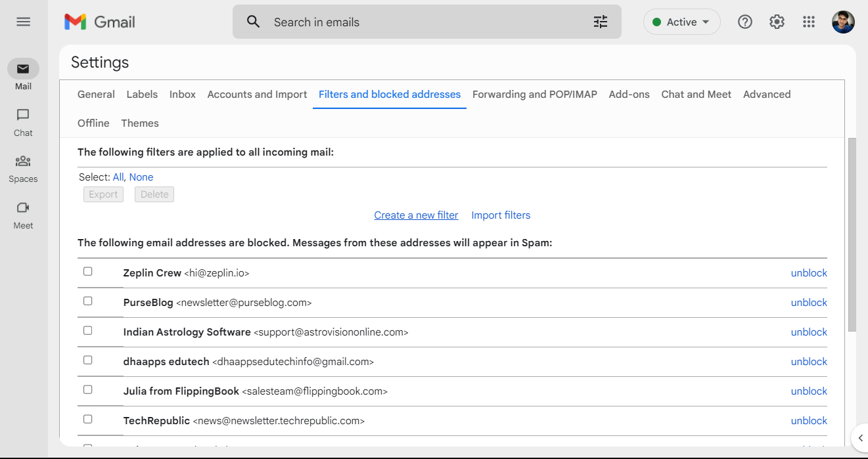Viewport: 868px width, 459px height.
Task: Click news@newsletter.techrepublic.com email text
Action: click(x=279, y=421)
